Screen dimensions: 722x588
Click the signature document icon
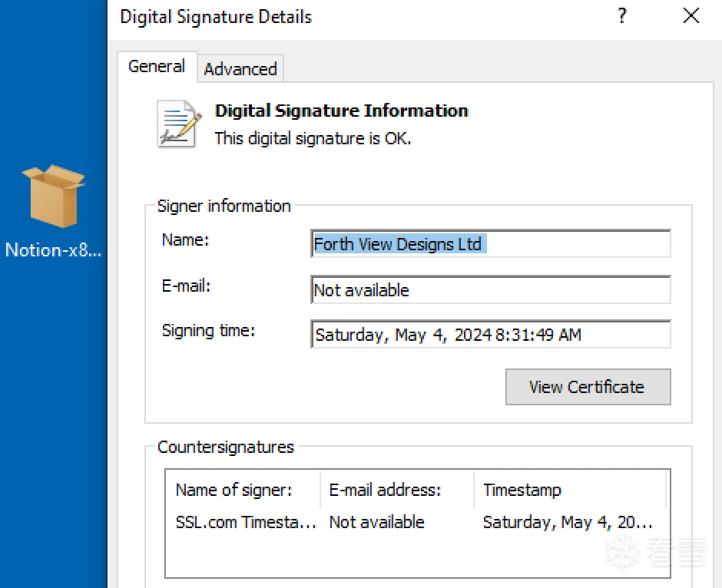pos(179,124)
